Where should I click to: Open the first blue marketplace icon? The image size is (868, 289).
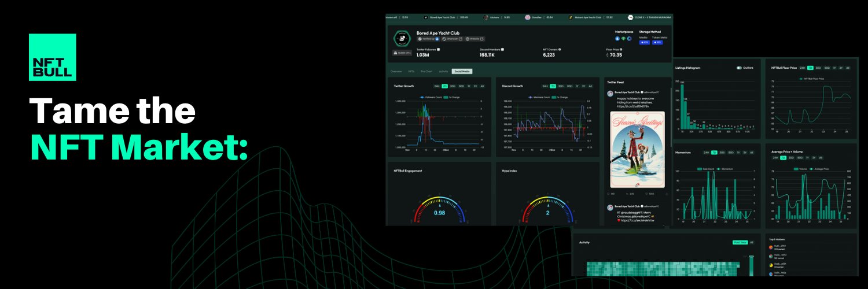(x=617, y=39)
